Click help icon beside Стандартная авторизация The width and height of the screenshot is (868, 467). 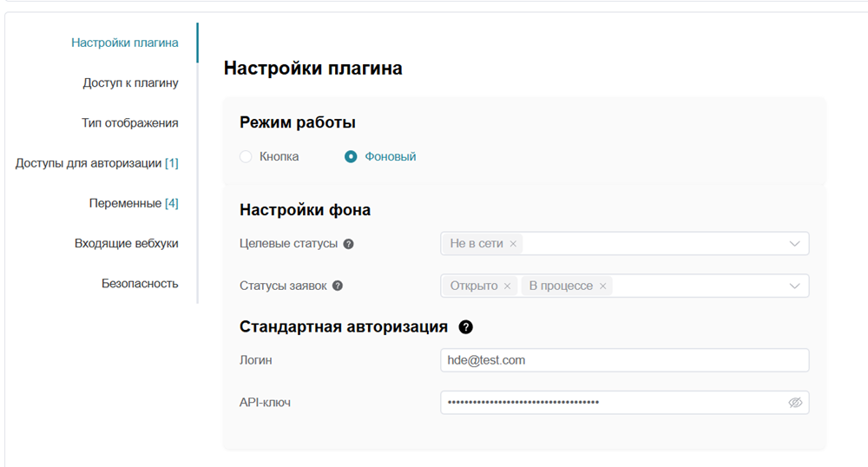(466, 327)
